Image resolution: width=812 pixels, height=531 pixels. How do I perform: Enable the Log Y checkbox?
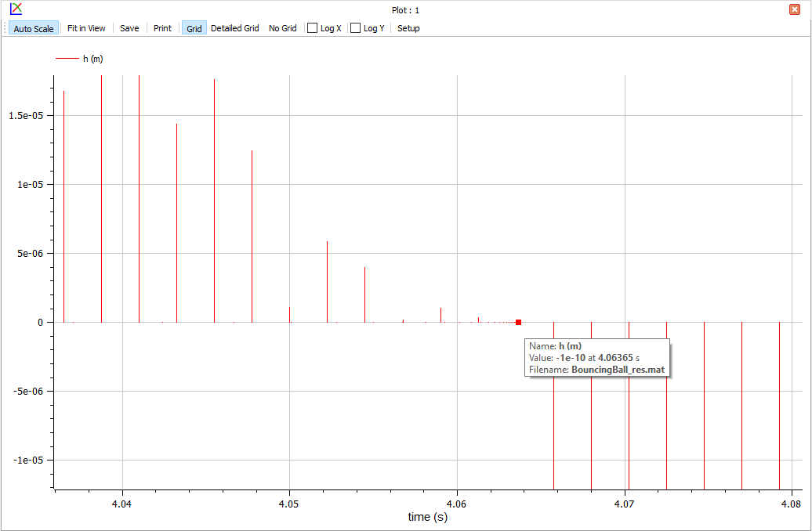(353, 27)
